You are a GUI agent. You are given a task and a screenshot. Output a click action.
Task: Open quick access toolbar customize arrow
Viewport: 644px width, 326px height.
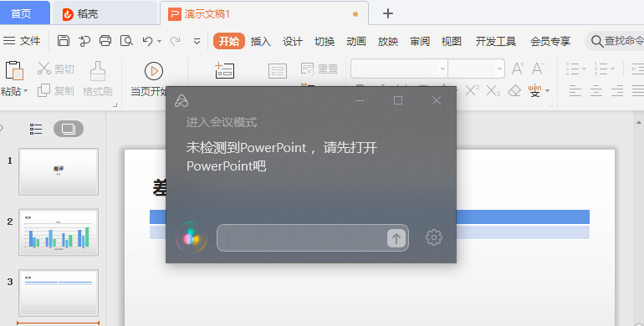197,41
